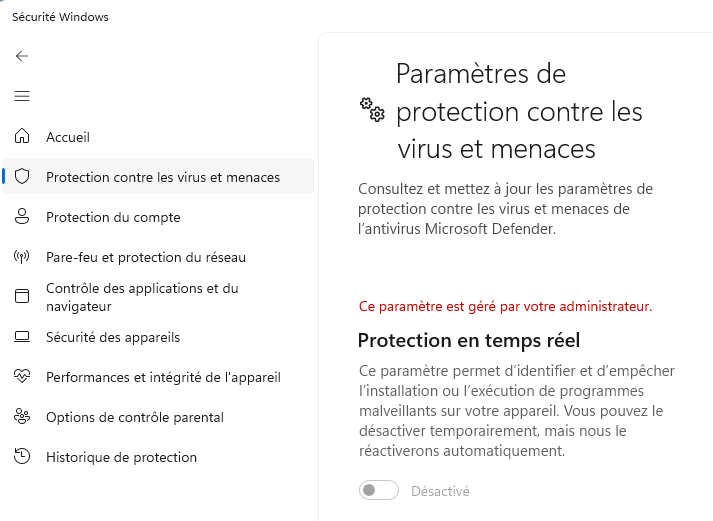This screenshot has width=713, height=521.
Task: Click the Protection en temps réel heading
Action: [469, 340]
